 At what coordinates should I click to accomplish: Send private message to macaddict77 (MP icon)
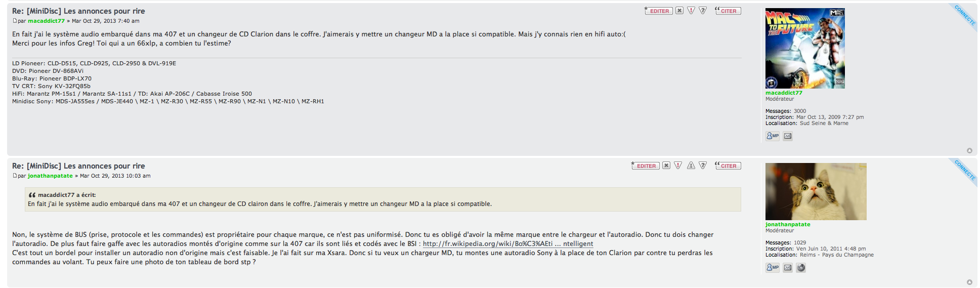click(x=773, y=136)
